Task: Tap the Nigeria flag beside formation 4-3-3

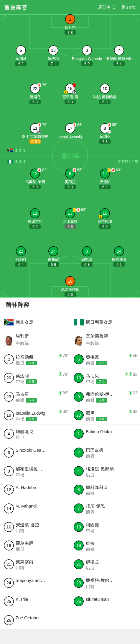Action: point(10,161)
